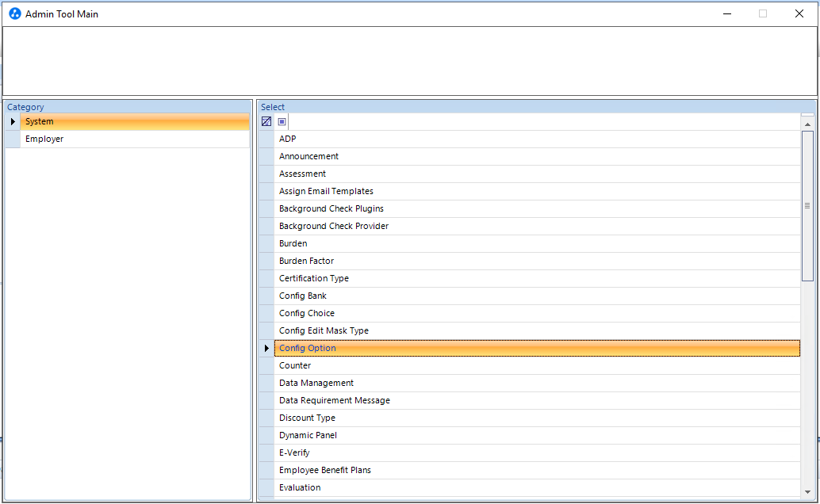Click the Admin Tool app icon in title bar
Viewport: 820px width, 504px height.
(15, 13)
